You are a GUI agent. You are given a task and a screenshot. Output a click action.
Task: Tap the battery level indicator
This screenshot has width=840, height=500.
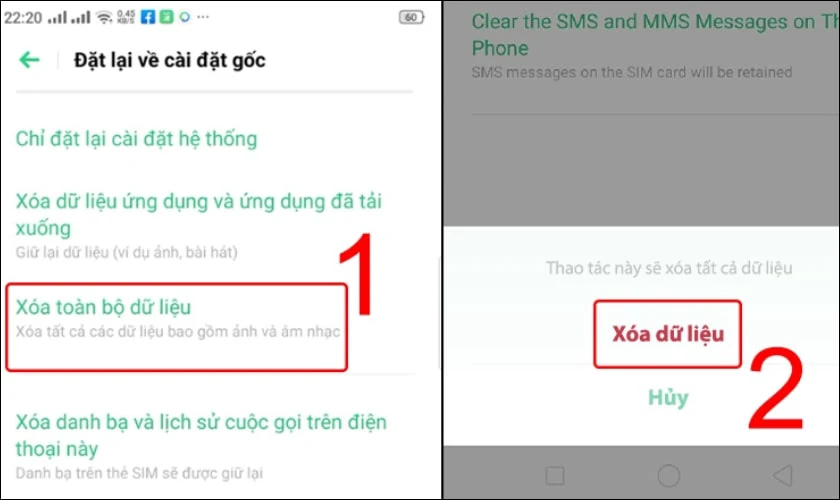pyautogui.click(x=411, y=17)
